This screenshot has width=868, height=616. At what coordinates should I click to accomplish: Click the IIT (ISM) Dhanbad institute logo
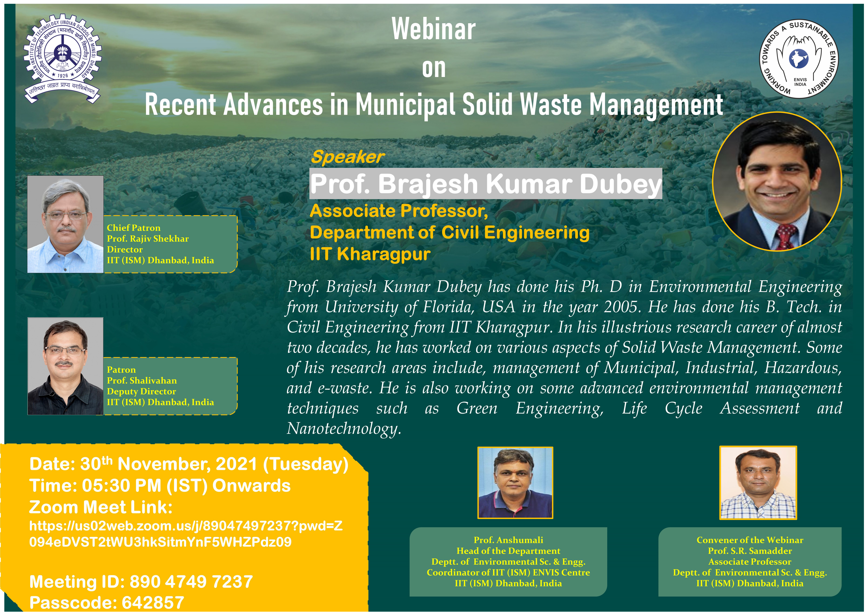click(x=63, y=59)
